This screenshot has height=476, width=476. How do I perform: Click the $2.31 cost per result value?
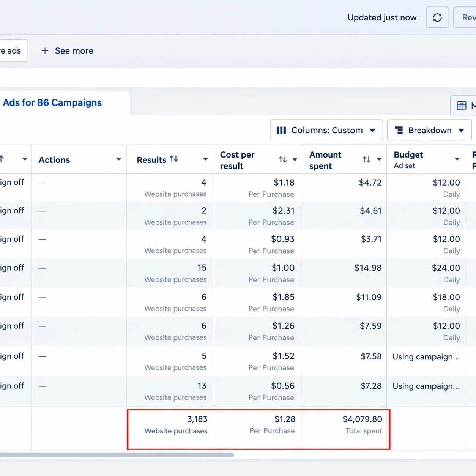284,211
